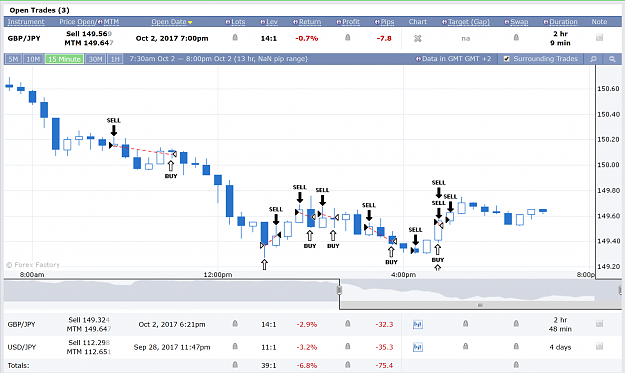Click the Sep 28, 2017 11:47pm open date

(172, 347)
